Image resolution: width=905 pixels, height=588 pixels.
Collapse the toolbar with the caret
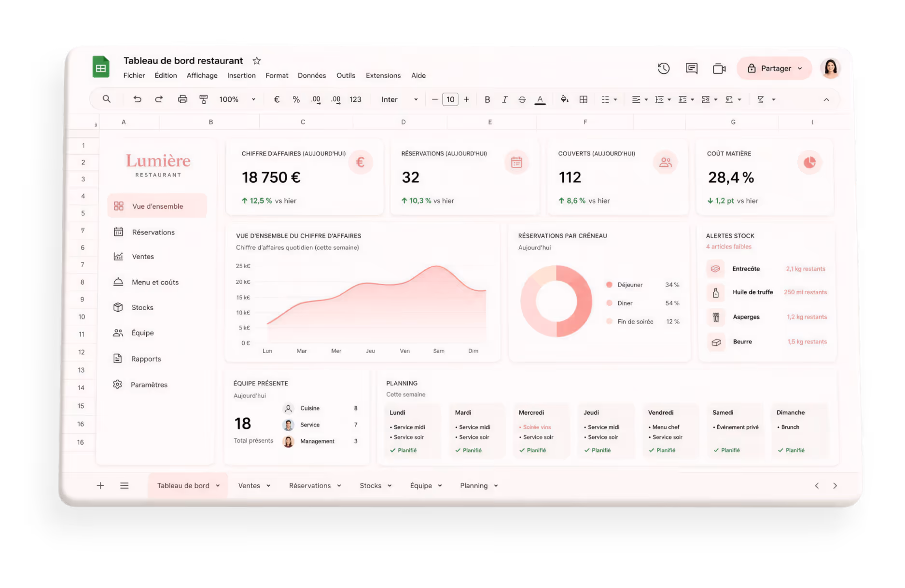(x=826, y=99)
